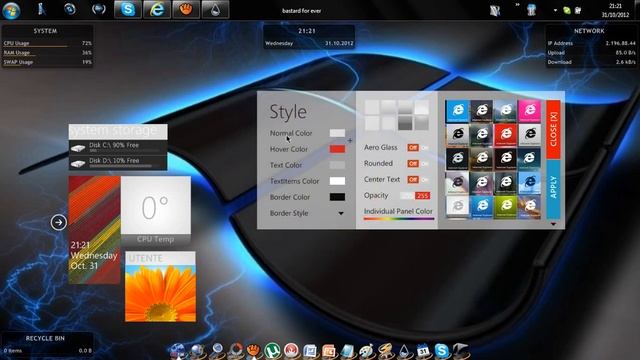Viewport: 640px width, 360px height.
Task: Open the paint palette icon in dock
Action: [366, 351]
